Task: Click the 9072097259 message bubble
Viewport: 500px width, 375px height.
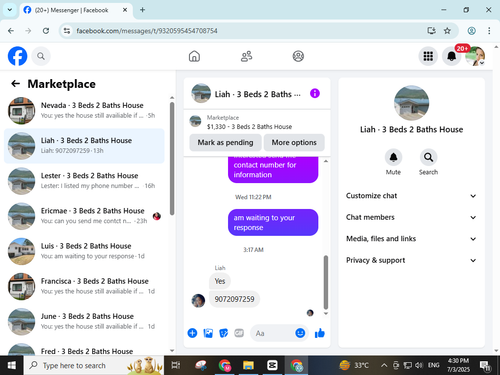Action: coord(234,299)
